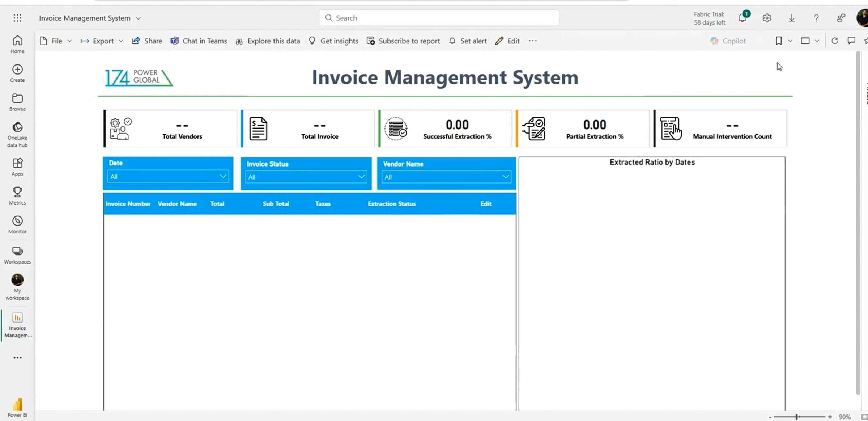868x421 pixels.
Task: Expand the Invoice Status filter dropdown
Action: coord(361,177)
